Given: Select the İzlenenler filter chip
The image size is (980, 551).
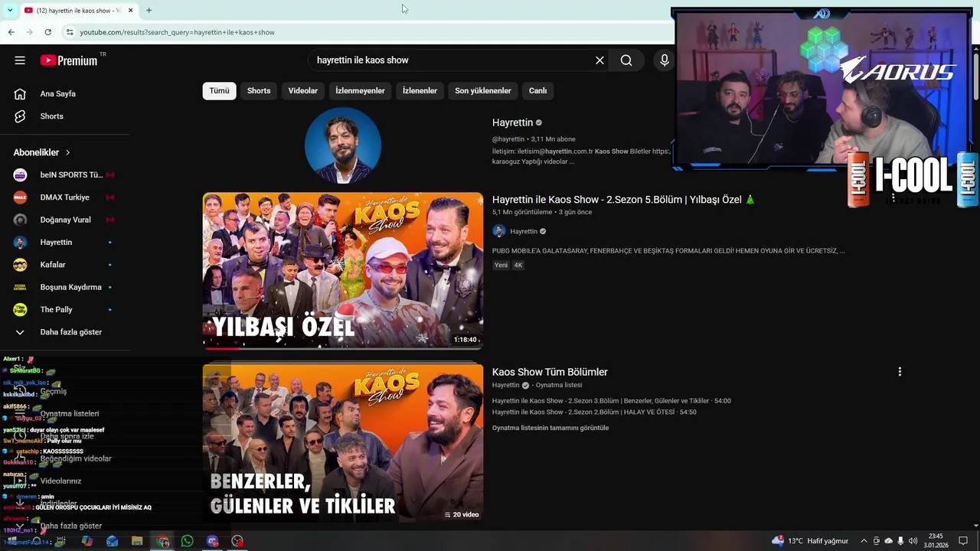Looking at the screenshot, I should [420, 90].
